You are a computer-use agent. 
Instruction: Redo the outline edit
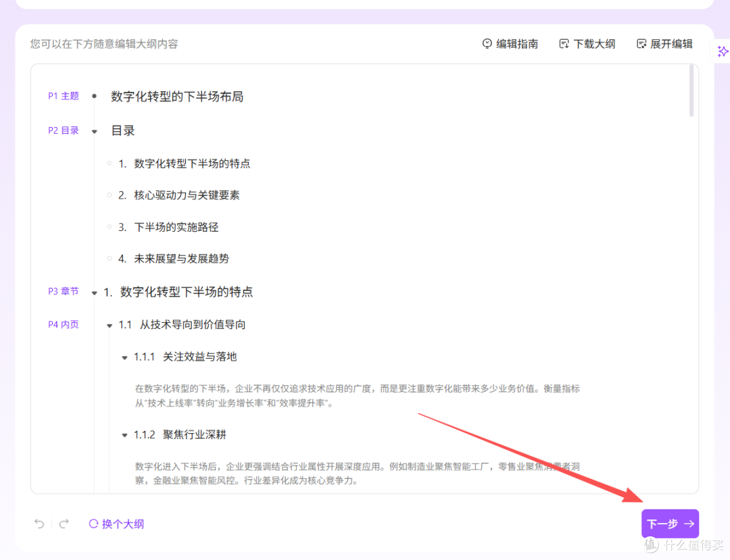point(64,524)
